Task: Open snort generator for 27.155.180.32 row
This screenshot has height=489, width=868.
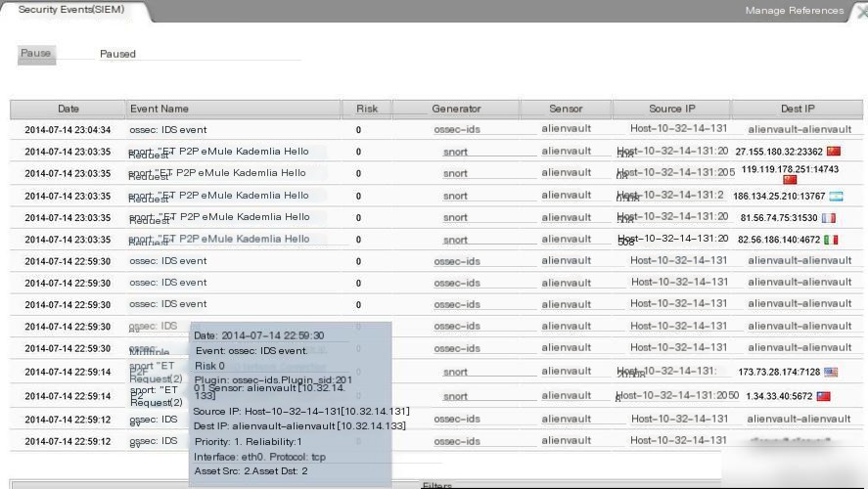Action: pos(455,152)
